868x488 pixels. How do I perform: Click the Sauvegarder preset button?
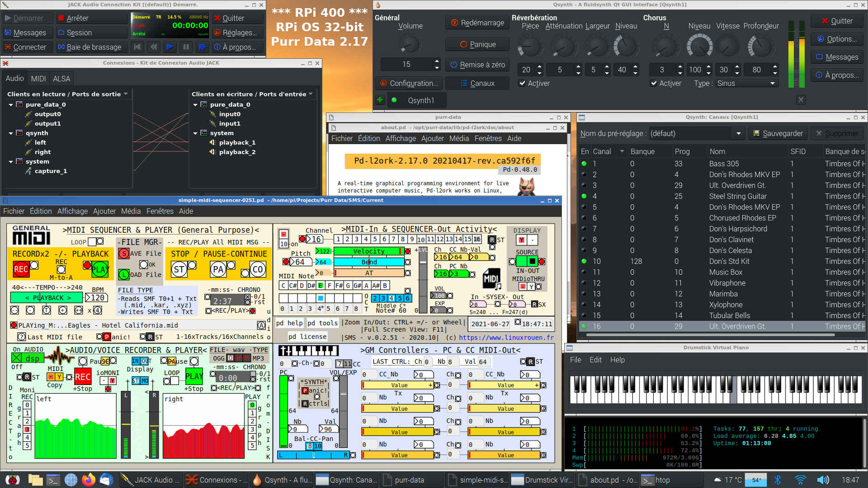[x=778, y=133]
